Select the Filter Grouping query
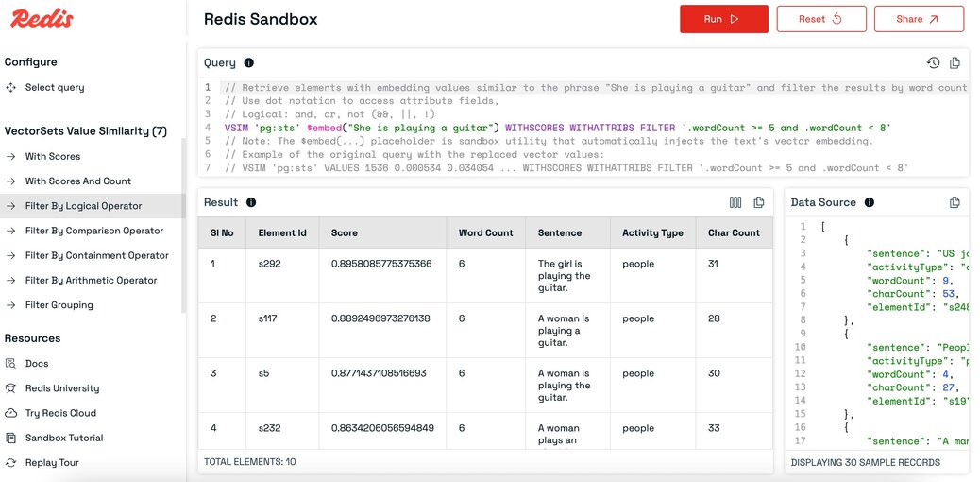 click(x=93, y=305)
